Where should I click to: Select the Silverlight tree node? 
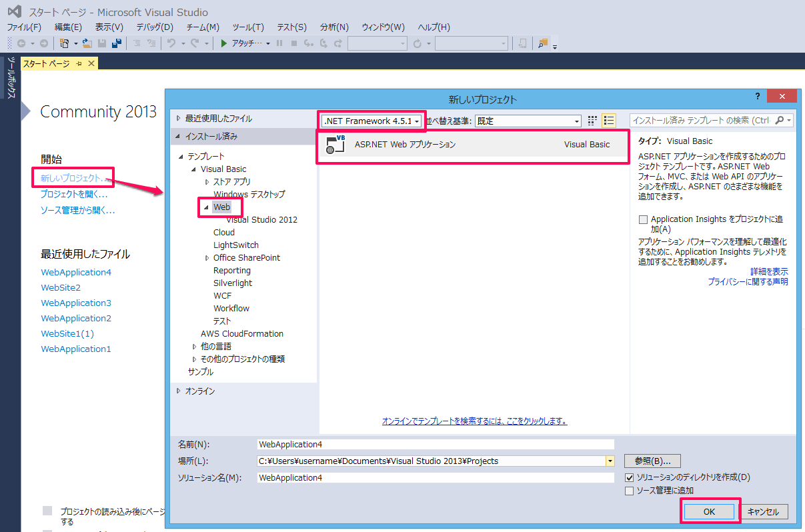(x=233, y=283)
